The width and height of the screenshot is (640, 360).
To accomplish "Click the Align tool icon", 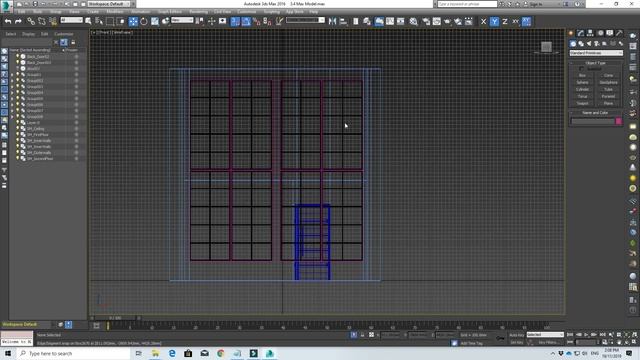I will [x=343, y=21].
